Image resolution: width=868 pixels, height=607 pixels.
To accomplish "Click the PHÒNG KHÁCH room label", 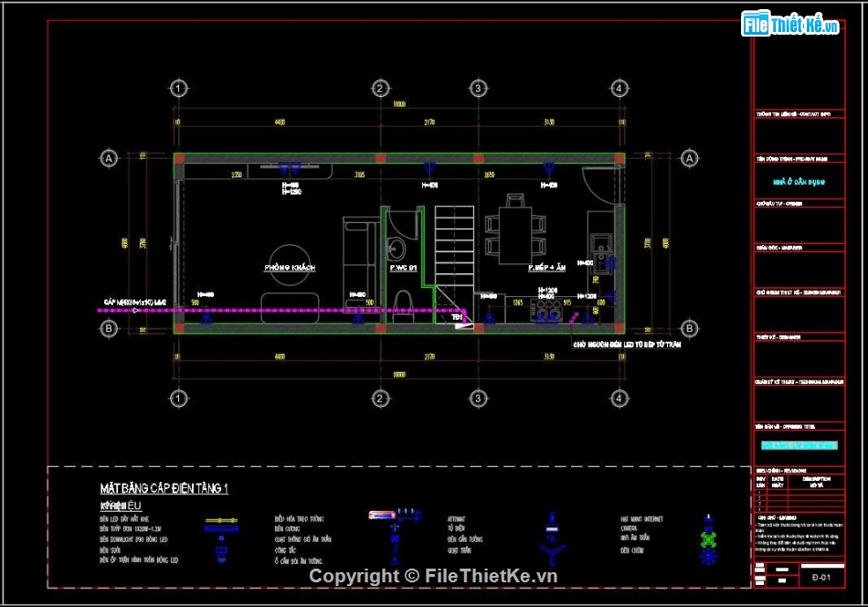I will pyautogui.click(x=290, y=268).
